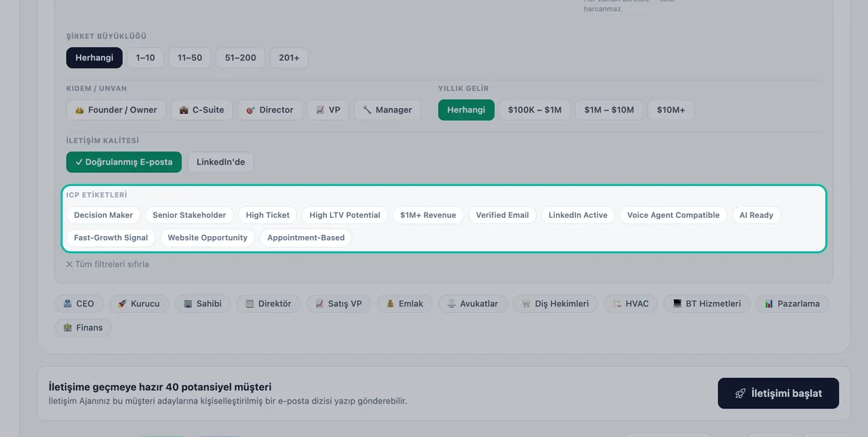This screenshot has height=437, width=868.
Task: Click the KIDEM / UNVAN section label
Action: click(96, 88)
